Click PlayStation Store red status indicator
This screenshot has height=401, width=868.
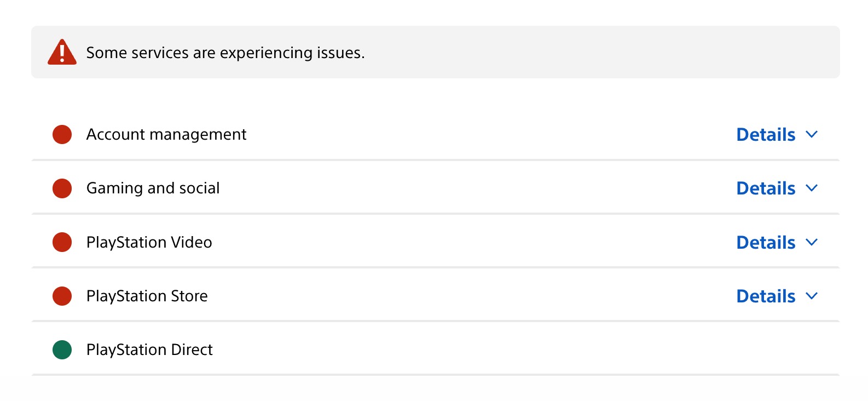pyautogui.click(x=62, y=296)
